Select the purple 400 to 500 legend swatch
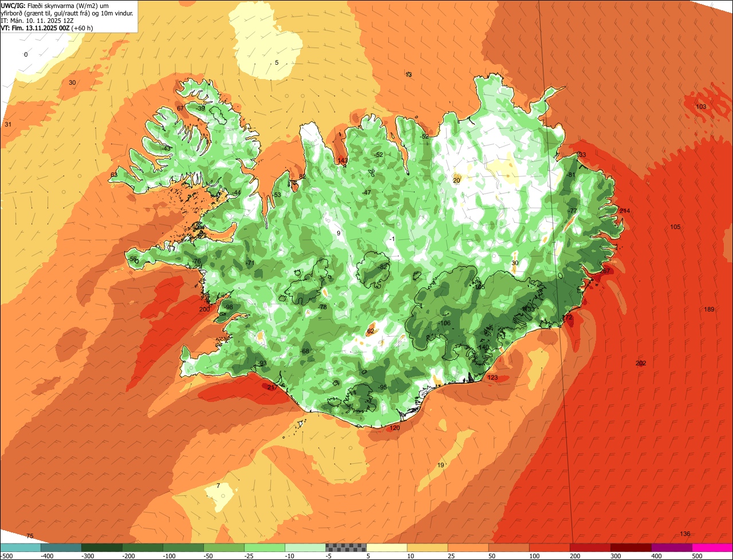 (x=671, y=547)
